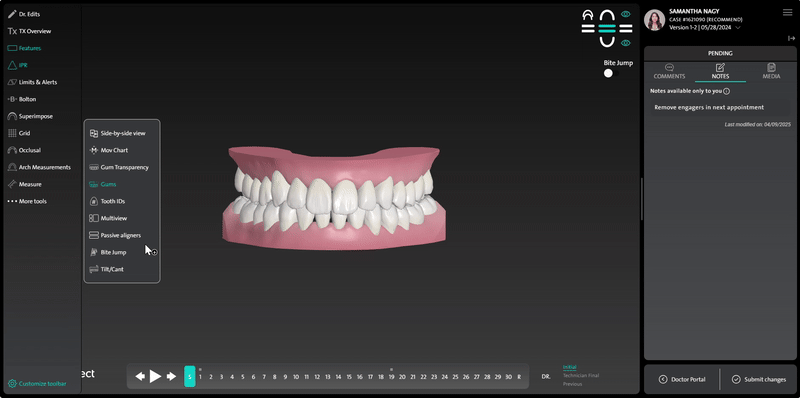Open the hamburger menu at top right
Image resolution: width=800 pixels, height=398 pixels.
(787, 13)
